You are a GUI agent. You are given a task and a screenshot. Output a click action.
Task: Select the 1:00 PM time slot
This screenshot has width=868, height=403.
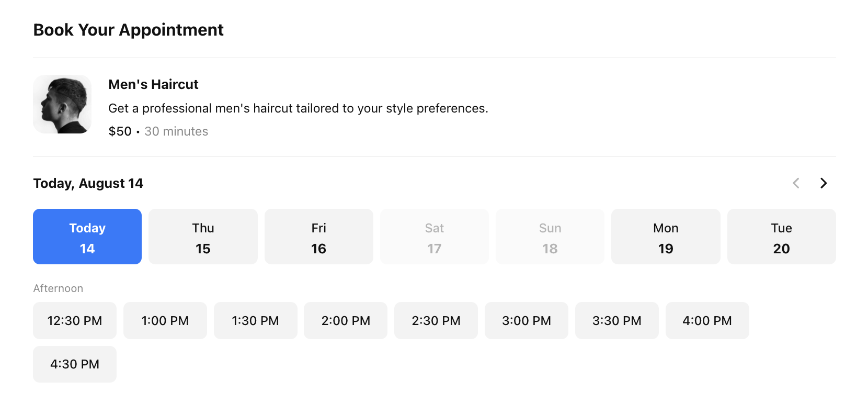click(165, 320)
